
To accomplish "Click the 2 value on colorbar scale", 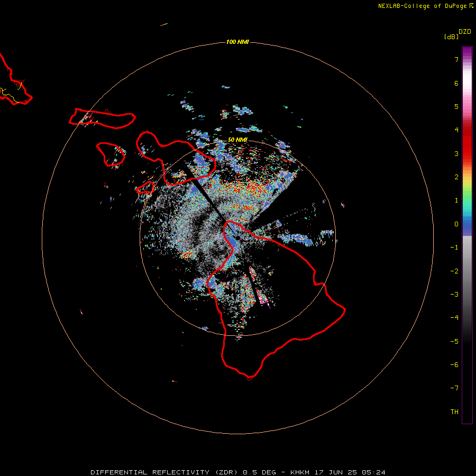I will pos(456,177).
